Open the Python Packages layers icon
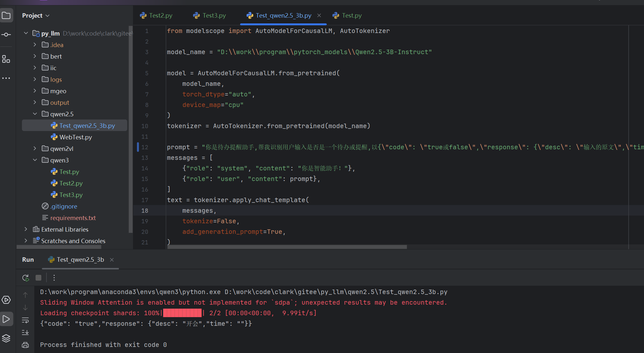Viewport: 644px width, 353px height. [6, 338]
